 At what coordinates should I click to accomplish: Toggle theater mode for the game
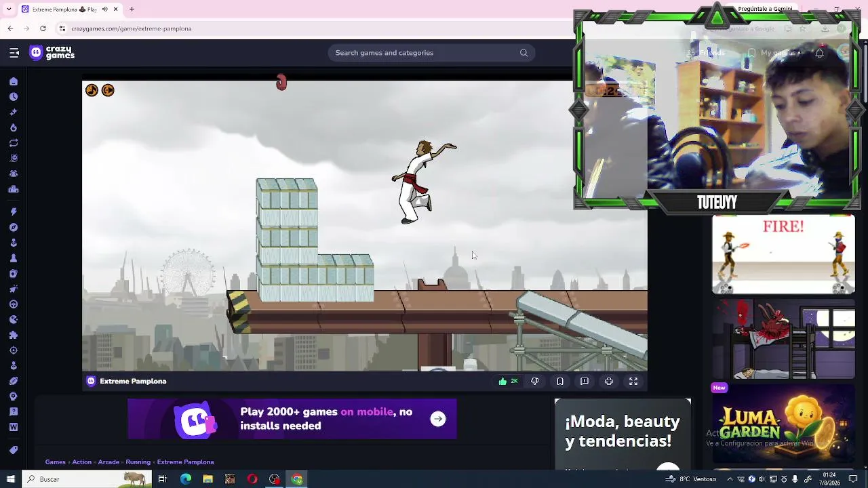(609, 382)
